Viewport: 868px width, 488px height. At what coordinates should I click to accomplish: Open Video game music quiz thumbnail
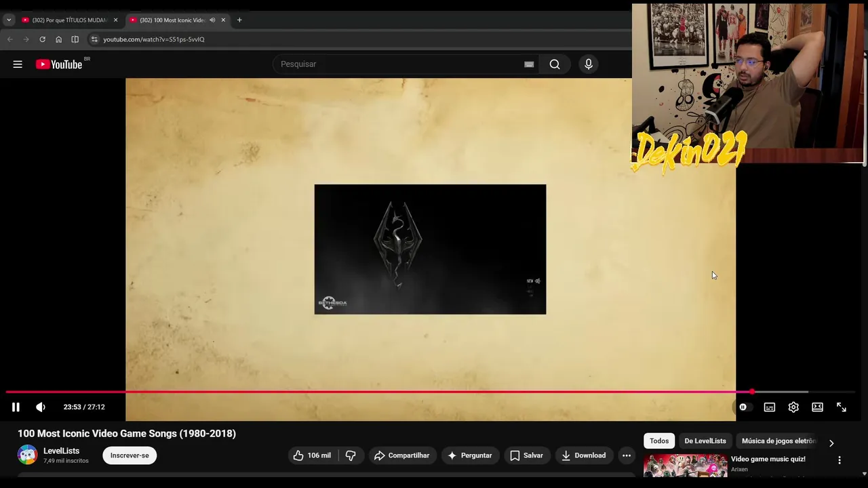pos(685,465)
